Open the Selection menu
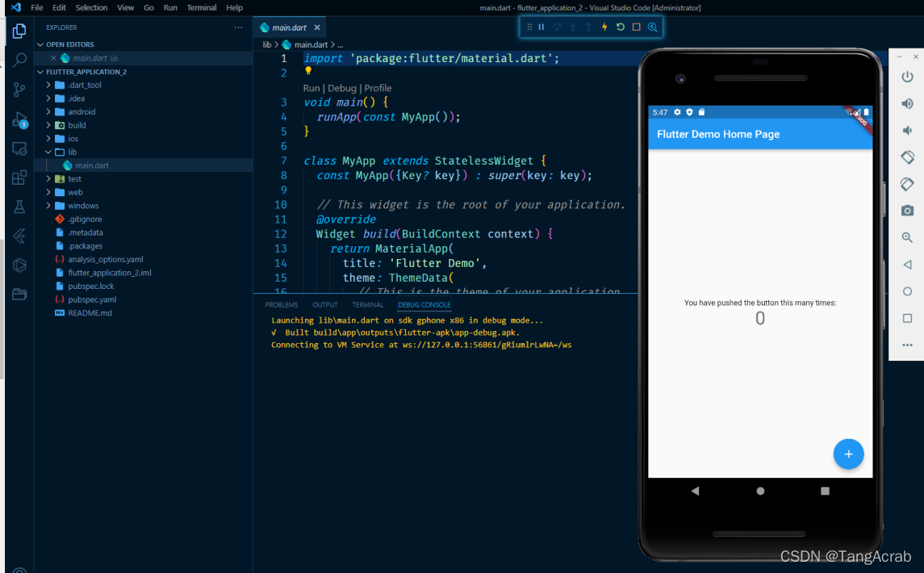 [91, 7]
